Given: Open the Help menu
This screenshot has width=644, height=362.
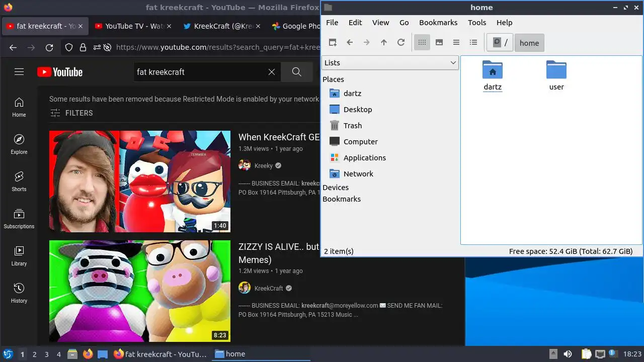Looking at the screenshot, I should click(504, 23).
